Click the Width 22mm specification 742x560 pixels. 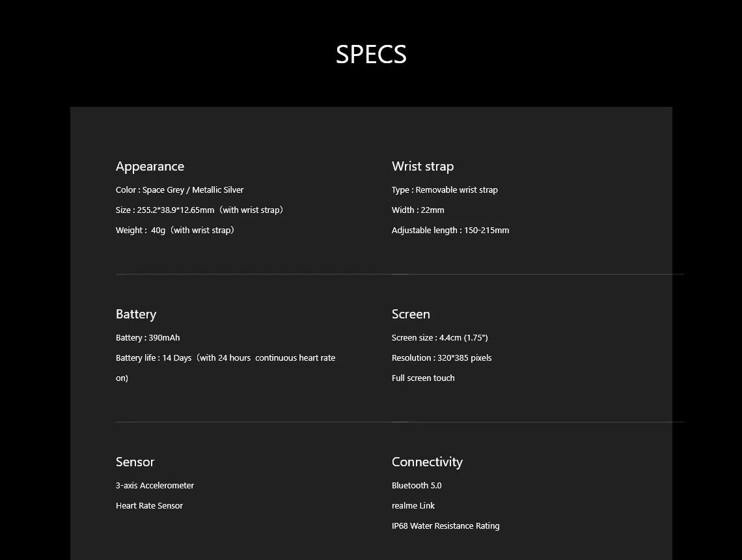click(x=418, y=210)
